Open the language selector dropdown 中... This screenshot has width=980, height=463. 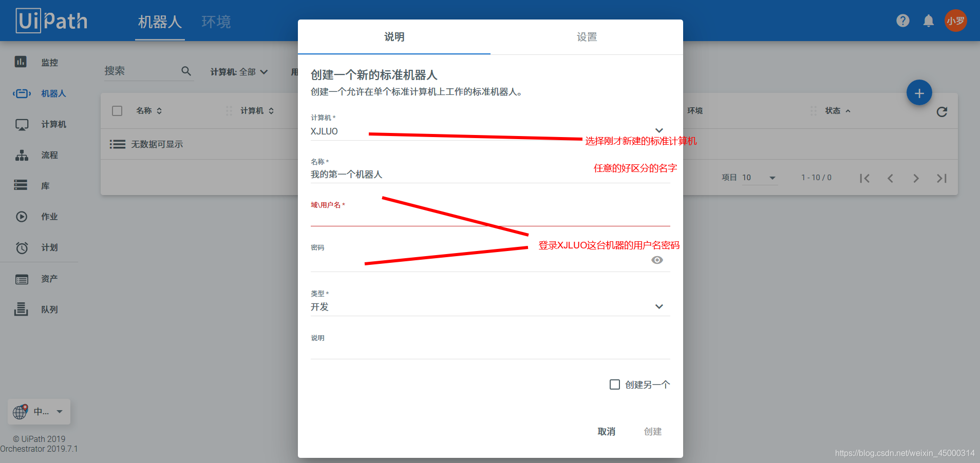click(x=39, y=412)
